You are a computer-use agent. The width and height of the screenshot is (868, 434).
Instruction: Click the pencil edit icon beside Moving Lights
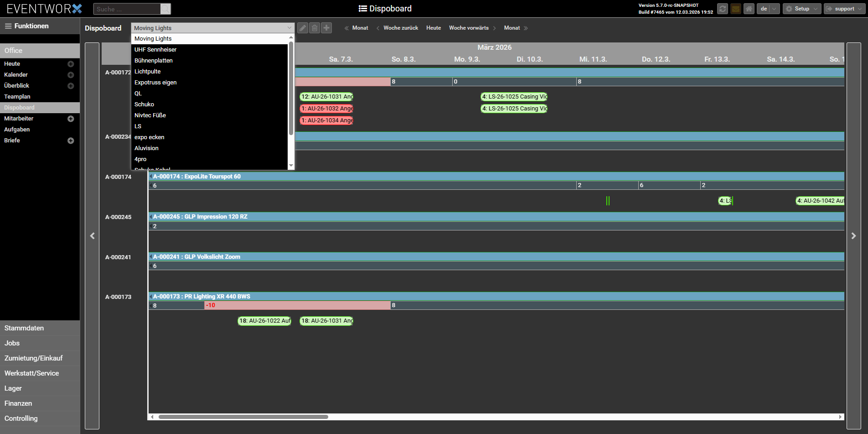(x=303, y=28)
